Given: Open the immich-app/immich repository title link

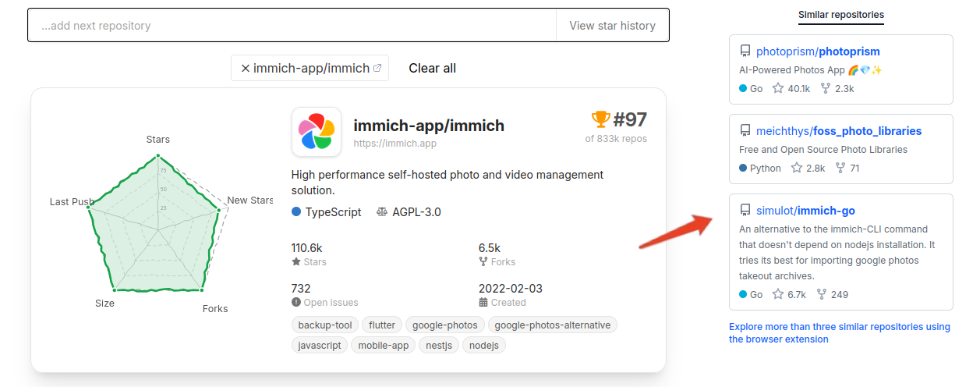Looking at the screenshot, I should click(x=429, y=125).
